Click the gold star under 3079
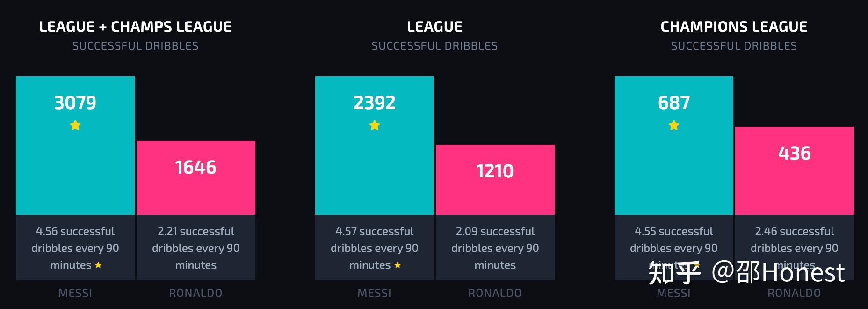This screenshot has width=868, height=309. tap(75, 125)
